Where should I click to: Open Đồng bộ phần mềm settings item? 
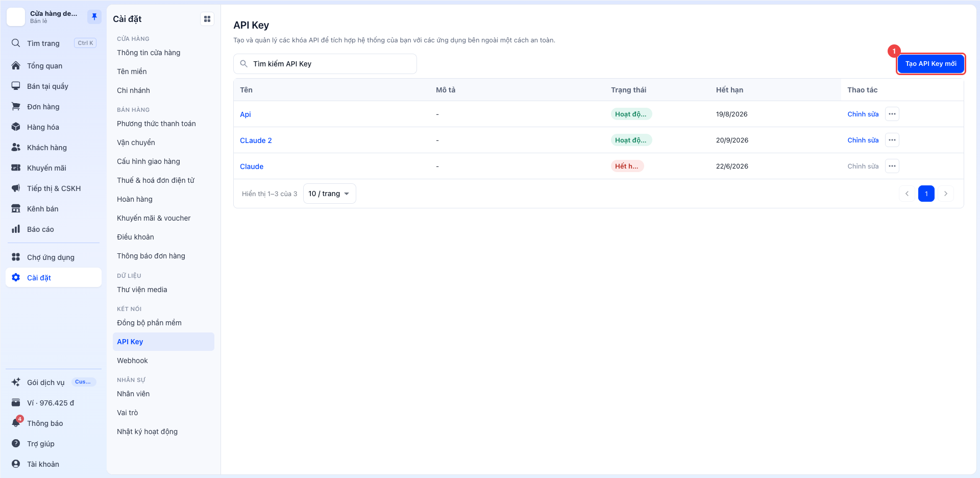(x=163, y=323)
